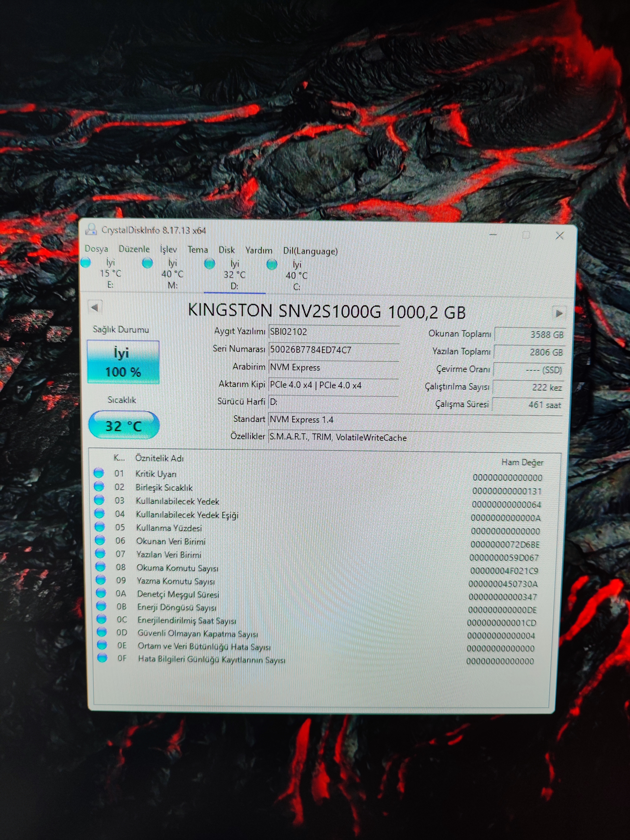Open the Dil(Language) menu
The width and height of the screenshot is (630, 840).
pyautogui.click(x=310, y=251)
